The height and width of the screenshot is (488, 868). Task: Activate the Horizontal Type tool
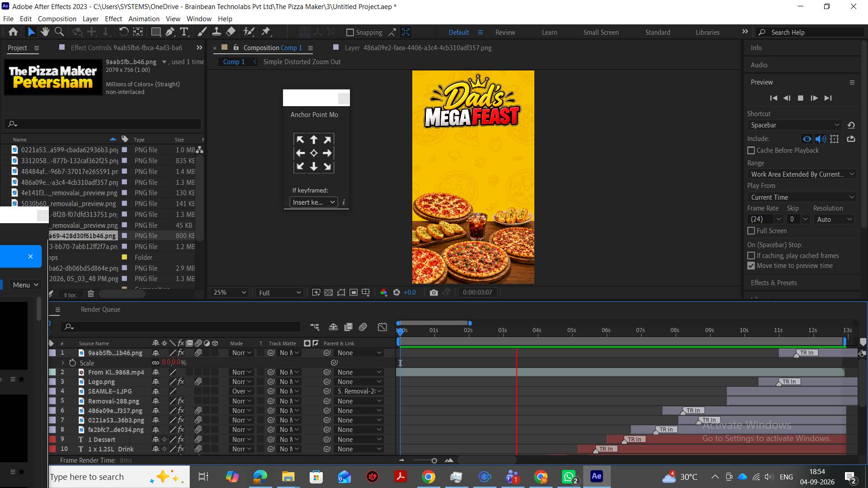[x=184, y=32]
